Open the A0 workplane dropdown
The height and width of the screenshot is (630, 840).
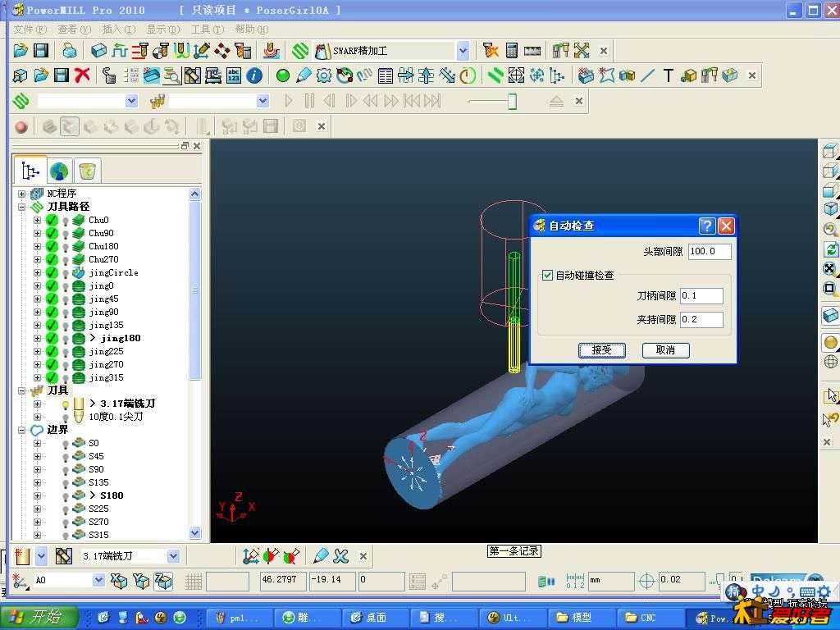(x=98, y=580)
